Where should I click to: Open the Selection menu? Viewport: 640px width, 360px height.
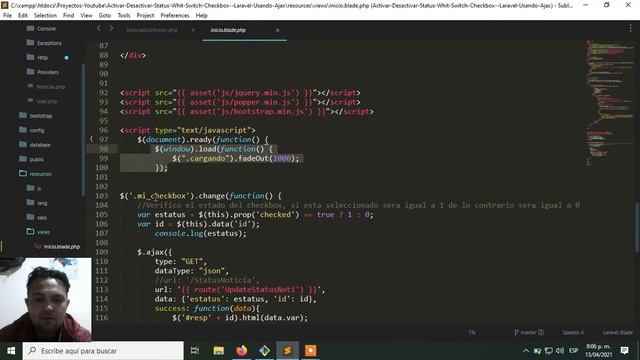coord(45,16)
